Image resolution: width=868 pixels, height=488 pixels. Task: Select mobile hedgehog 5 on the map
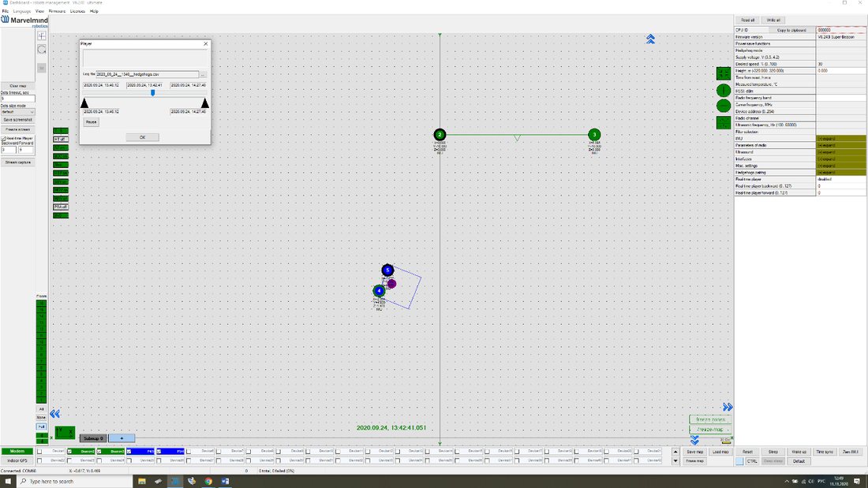[387, 270]
